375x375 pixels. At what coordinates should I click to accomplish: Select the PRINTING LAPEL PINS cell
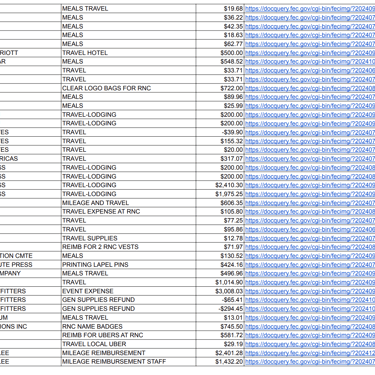tap(129, 265)
